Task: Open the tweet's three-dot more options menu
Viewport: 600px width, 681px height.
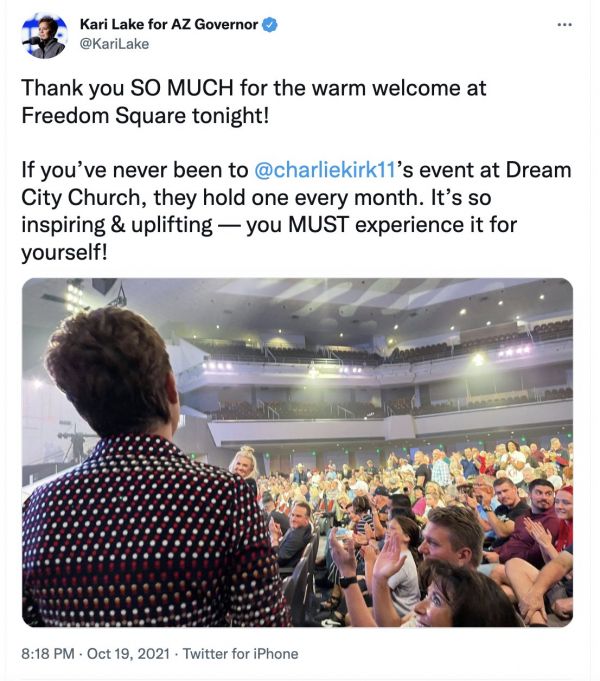Action: click(x=565, y=23)
